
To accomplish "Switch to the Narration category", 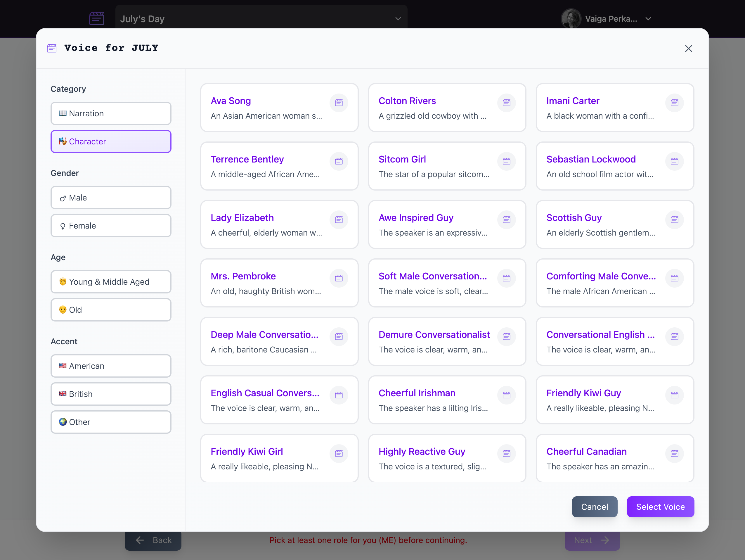I will pyautogui.click(x=111, y=114).
